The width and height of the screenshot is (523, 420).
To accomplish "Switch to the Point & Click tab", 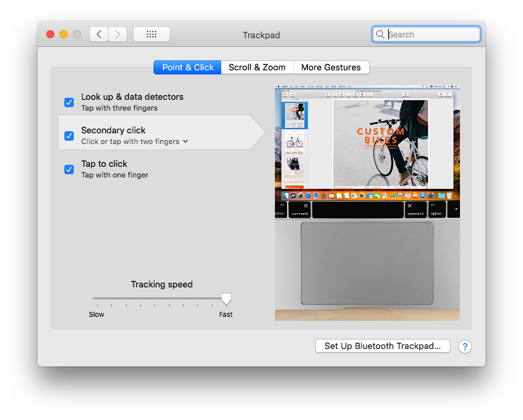I will [188, 68].
